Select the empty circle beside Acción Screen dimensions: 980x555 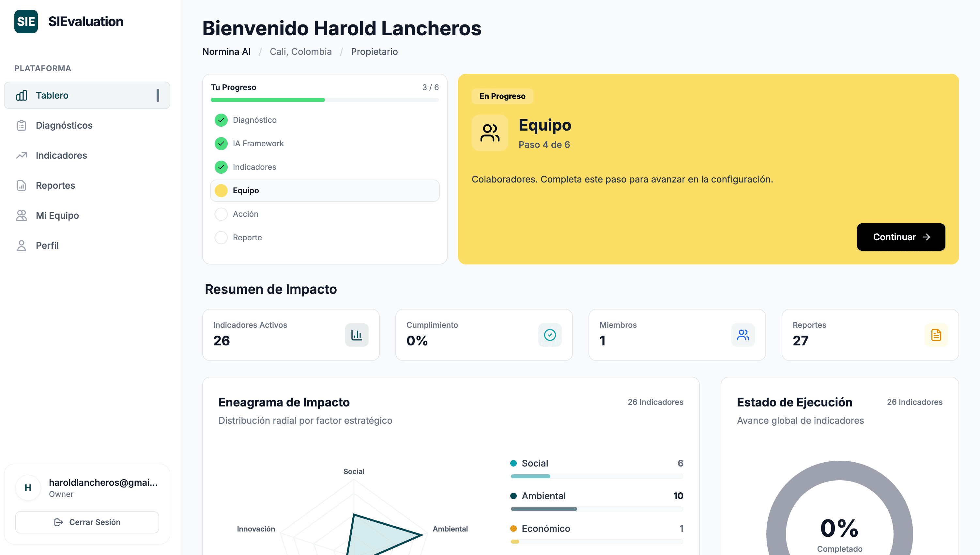pos(221,214)
